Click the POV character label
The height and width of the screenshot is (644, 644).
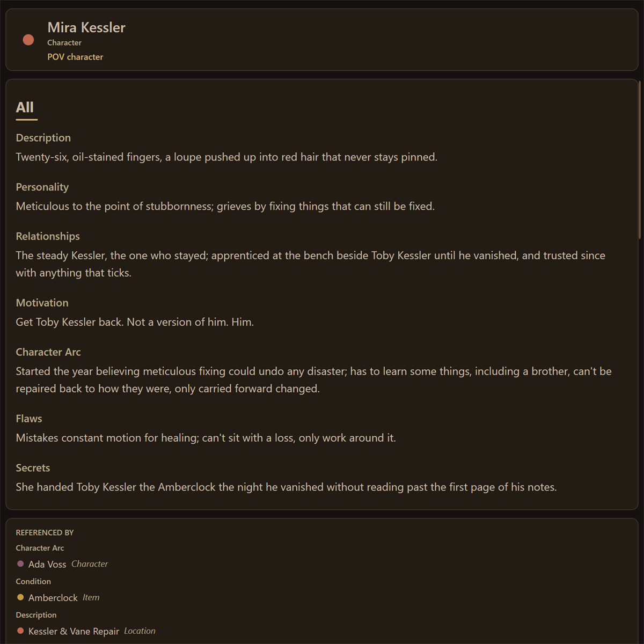(75, 57)
